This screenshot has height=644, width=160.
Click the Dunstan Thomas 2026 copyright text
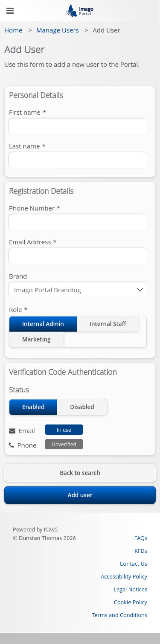pyautogui.click(x=44, y=538)
